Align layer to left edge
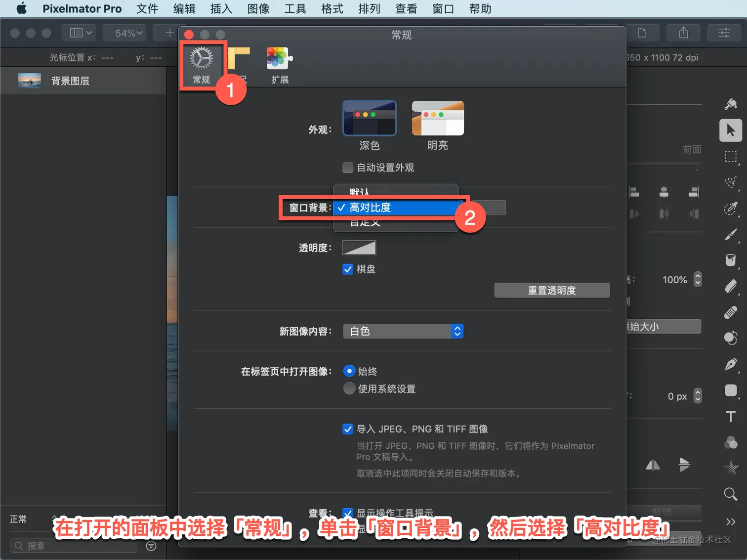The image size is (747, 560). [634, 192]
